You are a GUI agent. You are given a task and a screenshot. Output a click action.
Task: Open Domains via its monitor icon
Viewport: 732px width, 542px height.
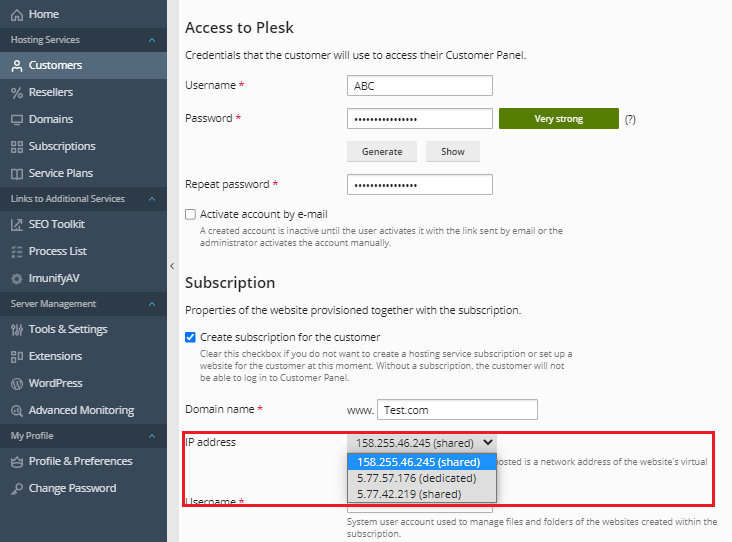pos(16,119)
